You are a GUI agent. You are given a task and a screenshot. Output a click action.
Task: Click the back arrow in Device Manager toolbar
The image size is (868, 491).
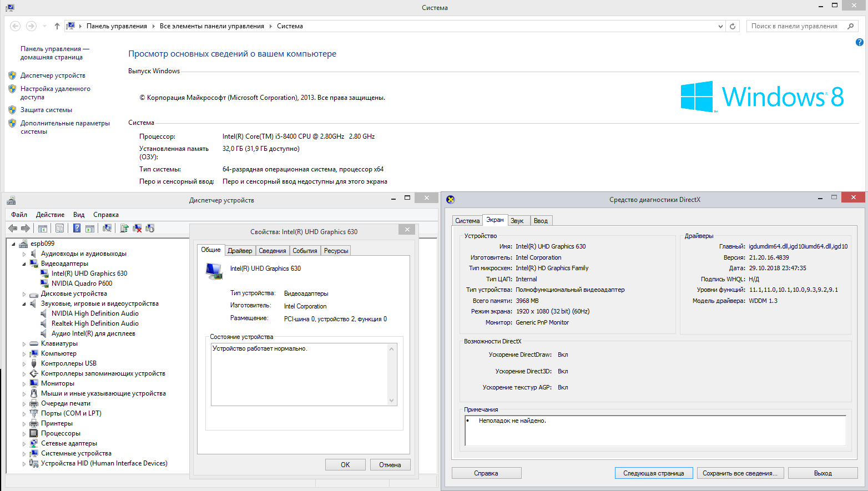pyautogui.click(x=13, y=228)
